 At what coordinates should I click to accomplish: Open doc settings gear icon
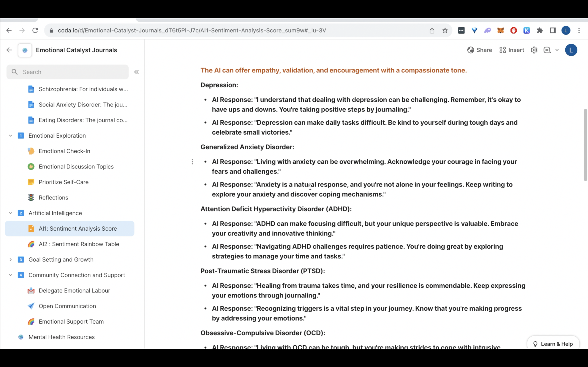[534, 50]
